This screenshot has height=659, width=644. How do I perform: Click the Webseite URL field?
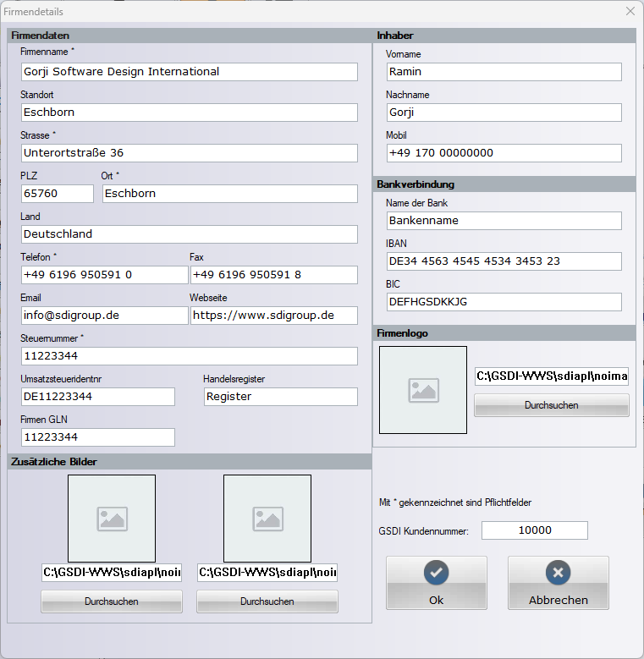click(274, 316)
